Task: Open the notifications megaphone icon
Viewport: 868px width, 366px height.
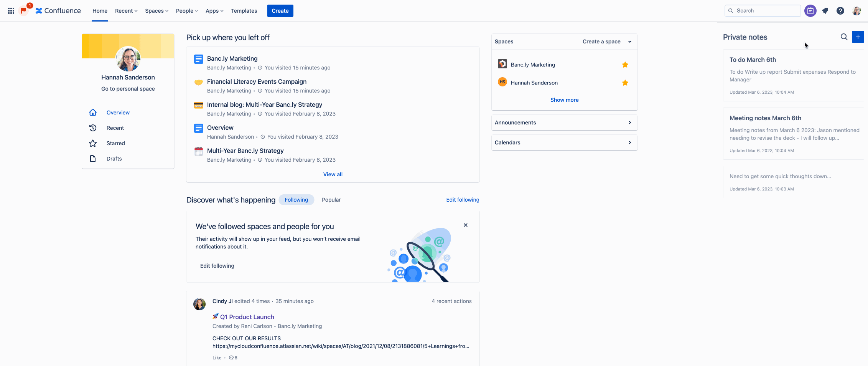Action: pyautogui.click(x=825, y=11)
